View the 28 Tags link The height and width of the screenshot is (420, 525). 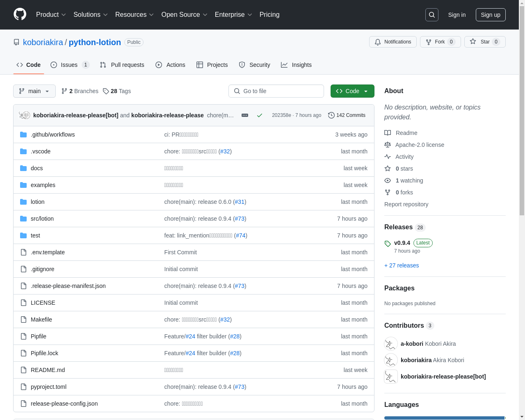[x=117, y=91]
